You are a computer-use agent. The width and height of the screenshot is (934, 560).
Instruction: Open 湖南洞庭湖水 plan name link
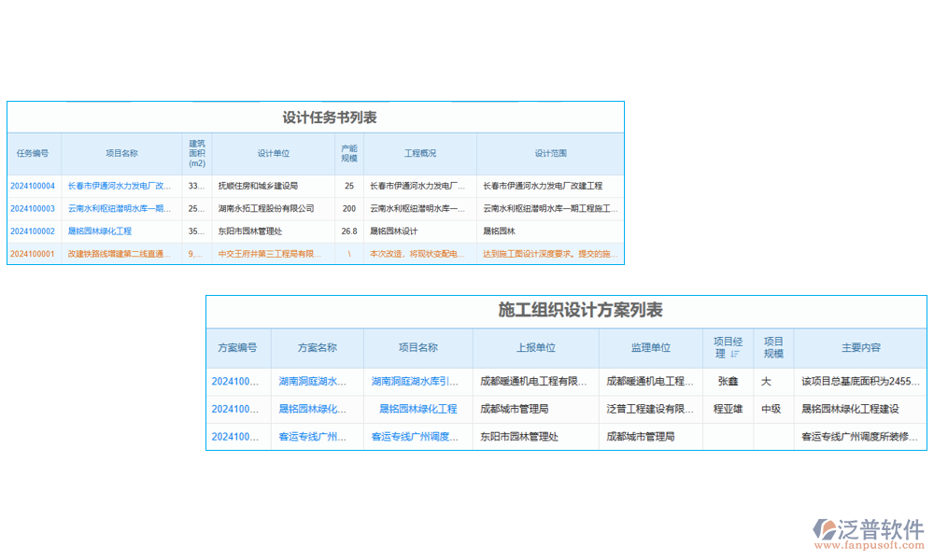(x=313, y=381)
